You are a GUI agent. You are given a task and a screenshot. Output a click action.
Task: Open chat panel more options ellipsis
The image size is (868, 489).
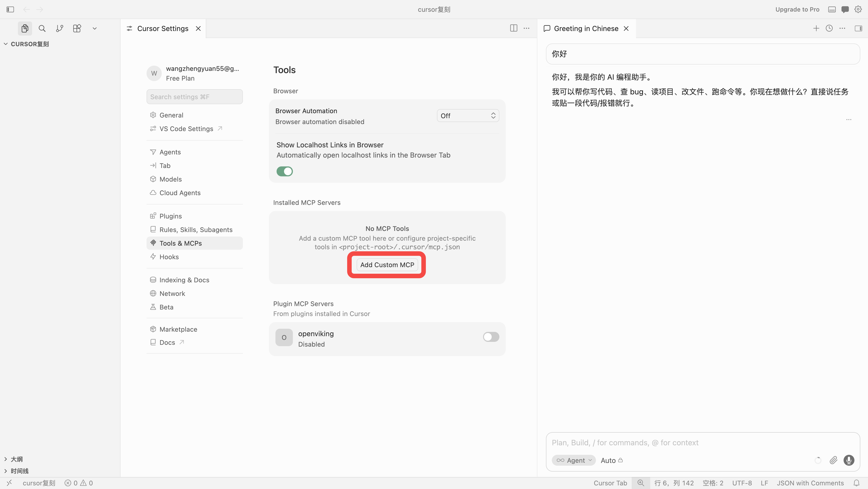click(x=842, y=28)
